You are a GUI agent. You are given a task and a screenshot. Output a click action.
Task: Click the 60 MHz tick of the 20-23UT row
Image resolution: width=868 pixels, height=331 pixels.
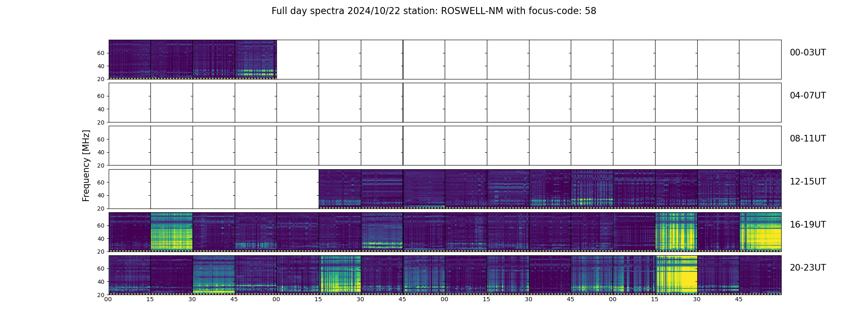tap(101, 269)
